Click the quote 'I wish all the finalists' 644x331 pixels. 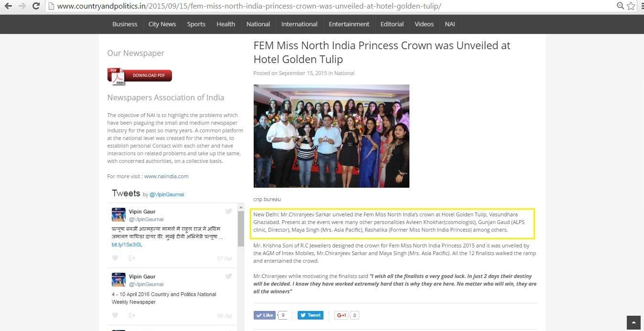pyautogui.click(x=395, y=284)
